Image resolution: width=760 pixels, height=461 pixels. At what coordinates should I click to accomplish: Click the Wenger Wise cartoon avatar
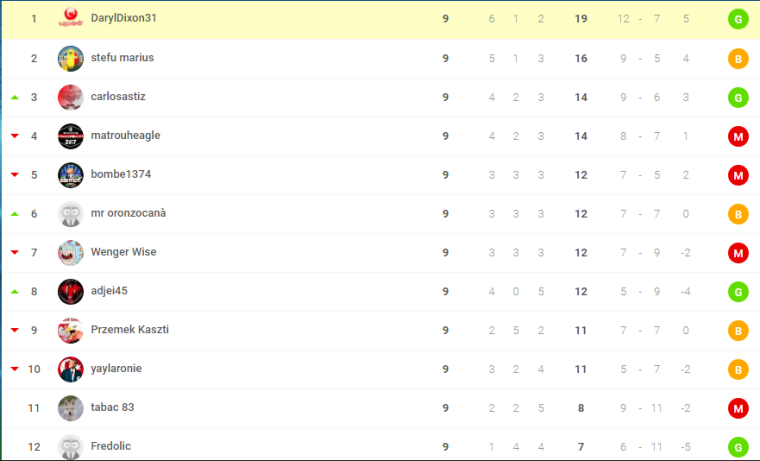[70, 253]
